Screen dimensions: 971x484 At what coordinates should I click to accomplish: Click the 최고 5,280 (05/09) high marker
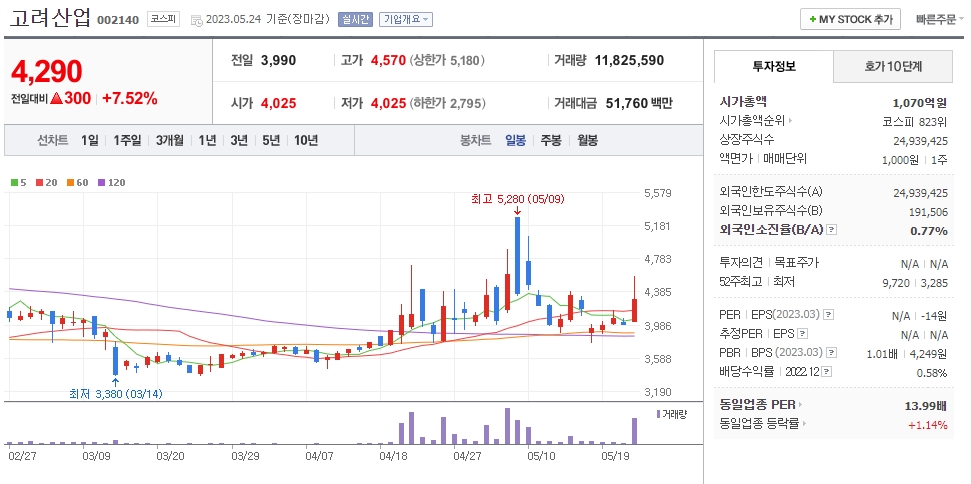pos(518,199)
